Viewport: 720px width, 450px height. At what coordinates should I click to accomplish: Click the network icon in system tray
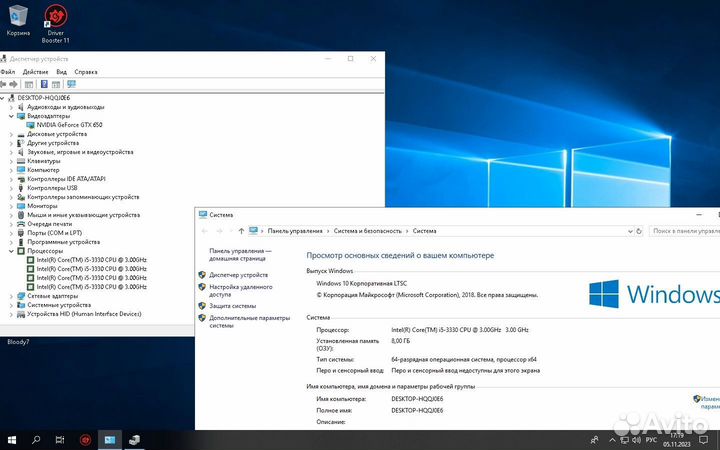624,440
